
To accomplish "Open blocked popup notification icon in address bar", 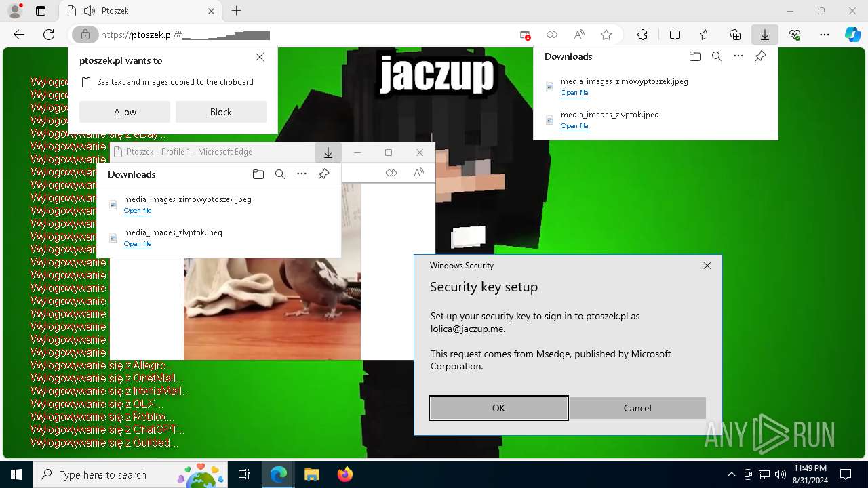I will [x=526, y=35].
